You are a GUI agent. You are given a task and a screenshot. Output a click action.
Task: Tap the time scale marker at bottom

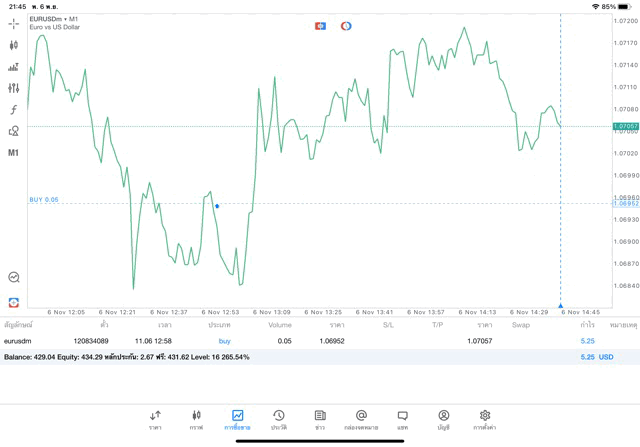coord(560,305)
